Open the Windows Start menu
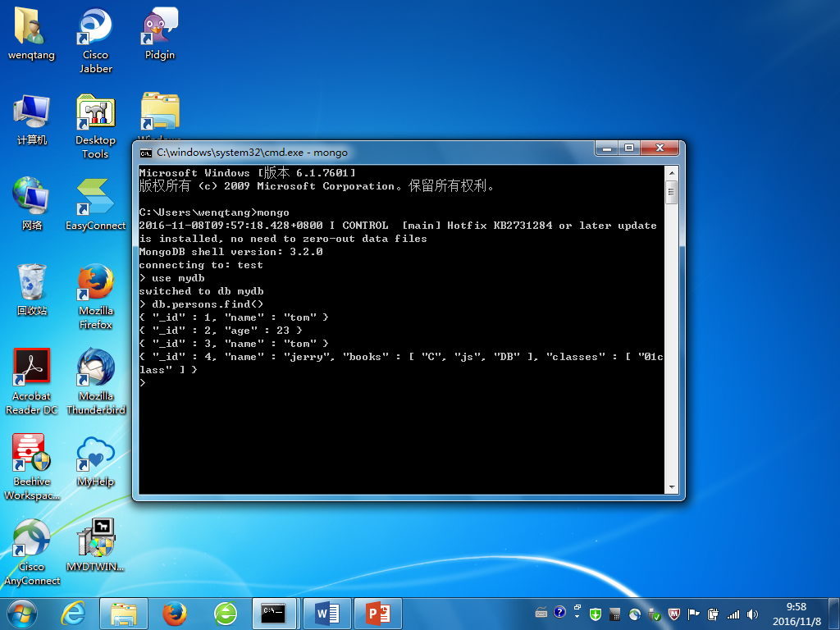Screen dimensions: 840x630 [22, 613]
